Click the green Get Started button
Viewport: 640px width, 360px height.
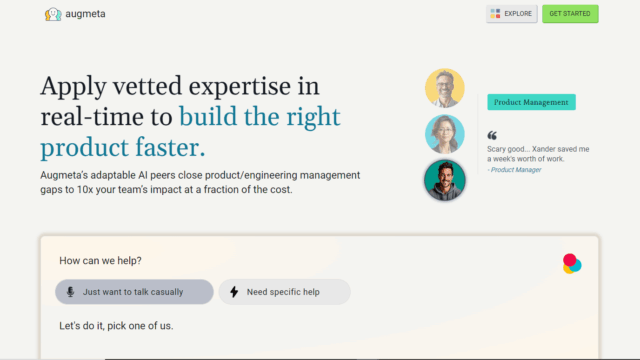click(570, 14)
